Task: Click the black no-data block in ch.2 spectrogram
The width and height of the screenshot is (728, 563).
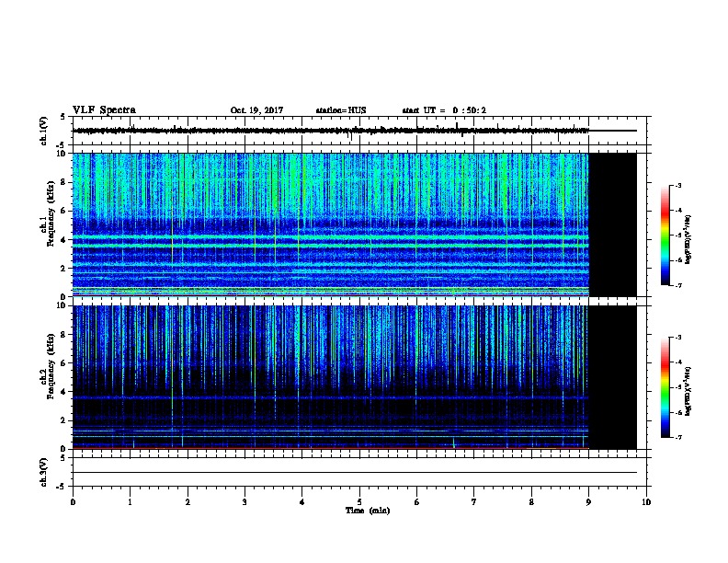Action: coord(612,377)
